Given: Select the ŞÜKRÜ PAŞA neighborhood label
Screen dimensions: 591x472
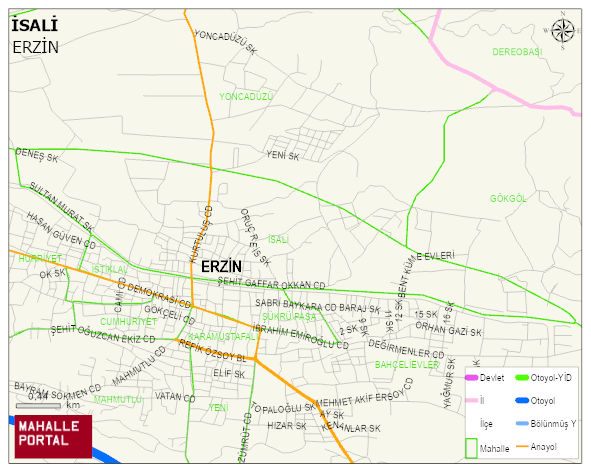Looking at the screenshot, I should coord(289,316).
